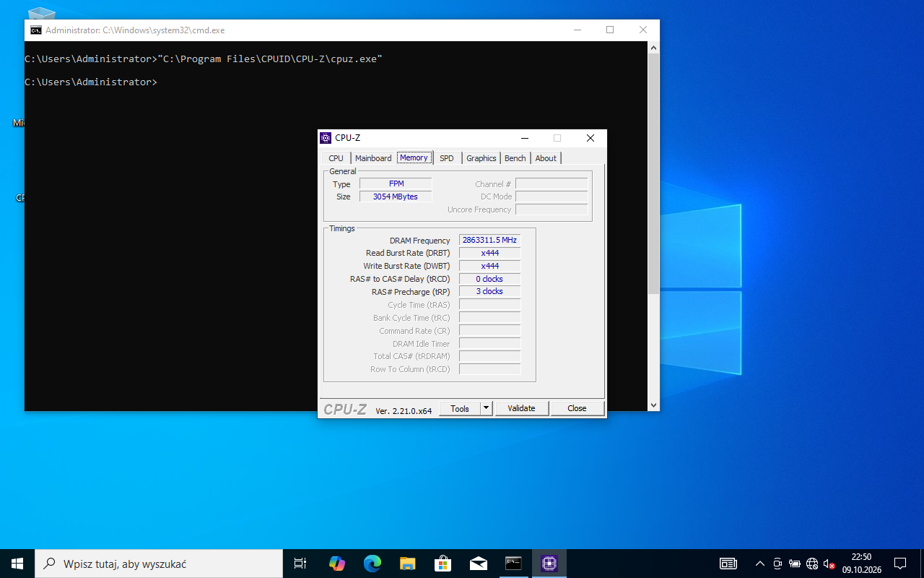Click the network globe tray icon
Screen dimensions: 924x578
812,564
